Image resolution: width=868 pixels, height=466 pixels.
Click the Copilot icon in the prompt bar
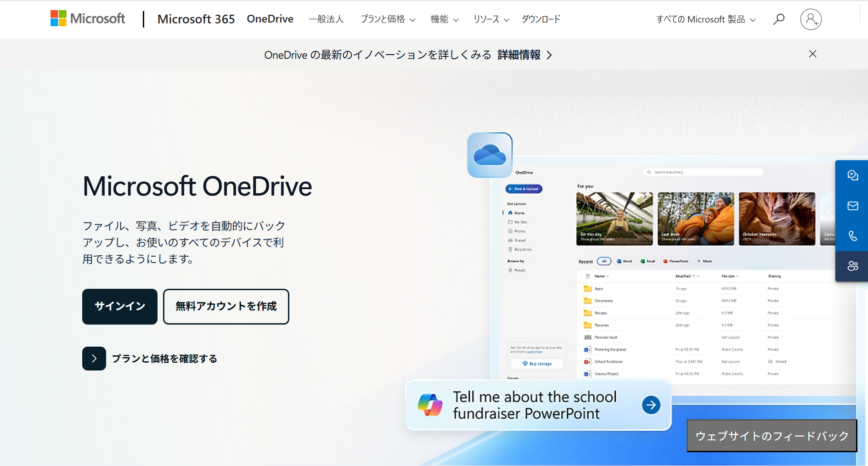[x=430, y=404]
